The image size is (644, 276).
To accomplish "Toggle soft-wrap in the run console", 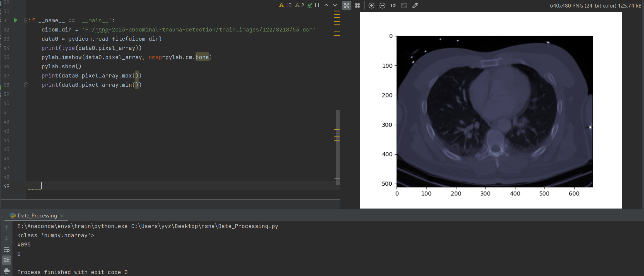I will [7, 249].
